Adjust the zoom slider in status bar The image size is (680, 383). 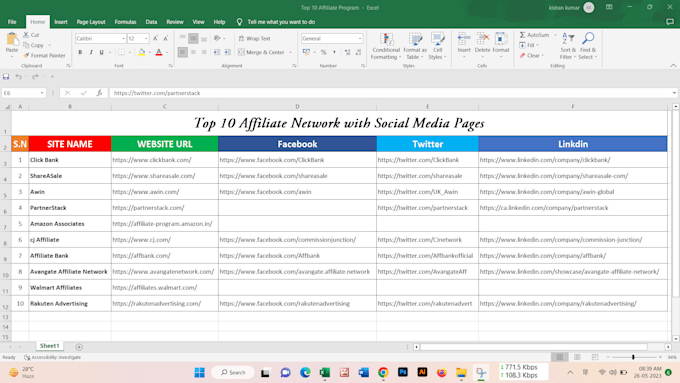633,357
